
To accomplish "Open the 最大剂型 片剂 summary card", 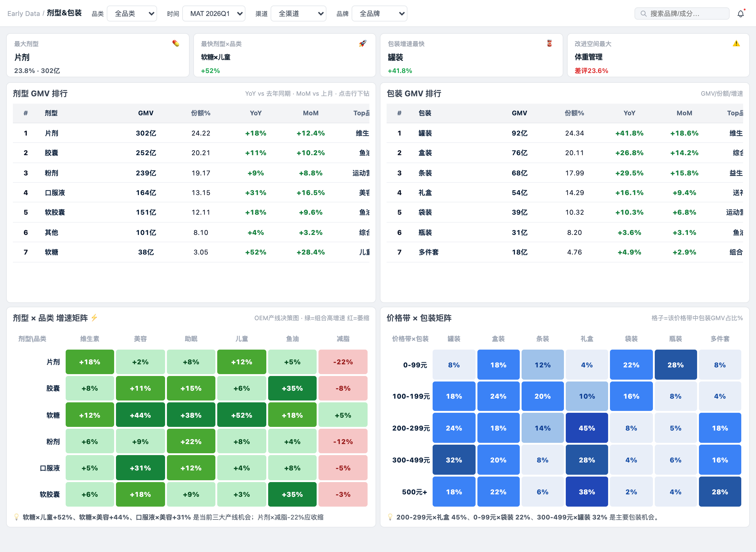I will coord(98,55).
